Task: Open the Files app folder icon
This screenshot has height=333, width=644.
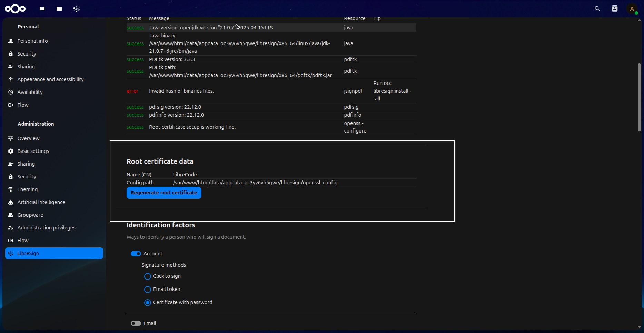Action: [59, 9]
